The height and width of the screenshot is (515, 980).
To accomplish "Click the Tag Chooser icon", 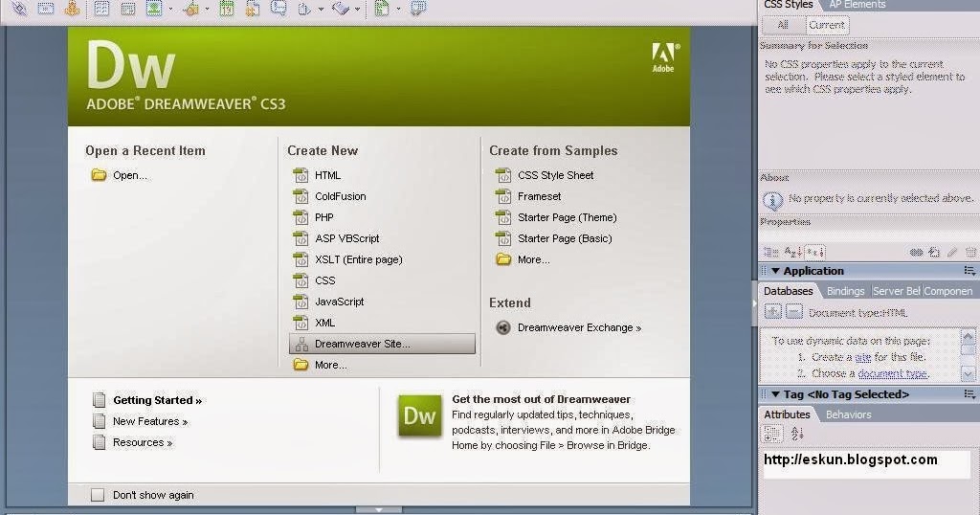I will pyautogui.click(x=418, y=8).
